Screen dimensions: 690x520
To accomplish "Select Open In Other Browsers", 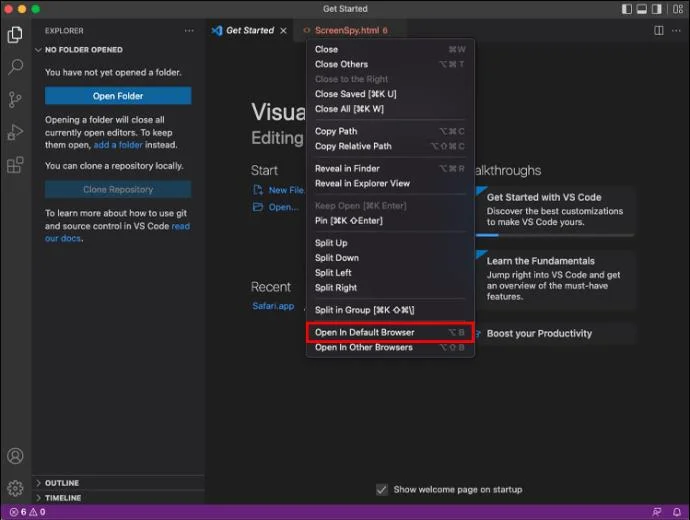I will pos(390,348).
